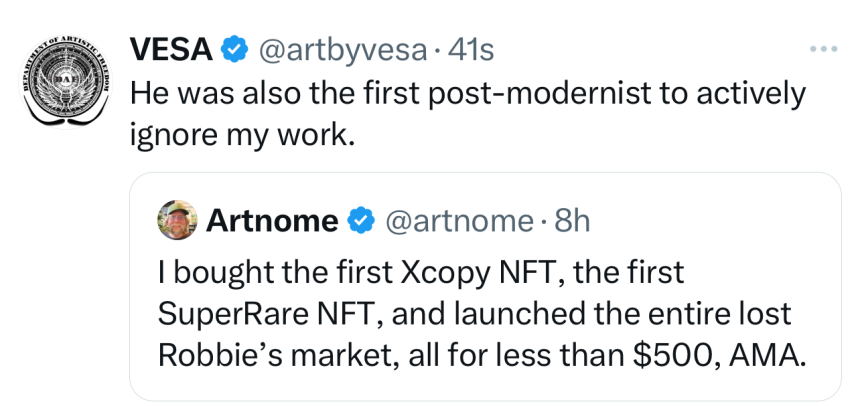Viewport: 860px width, 406px height.
Task: Click the blue verified badge beside VESA
Action: 233,48
